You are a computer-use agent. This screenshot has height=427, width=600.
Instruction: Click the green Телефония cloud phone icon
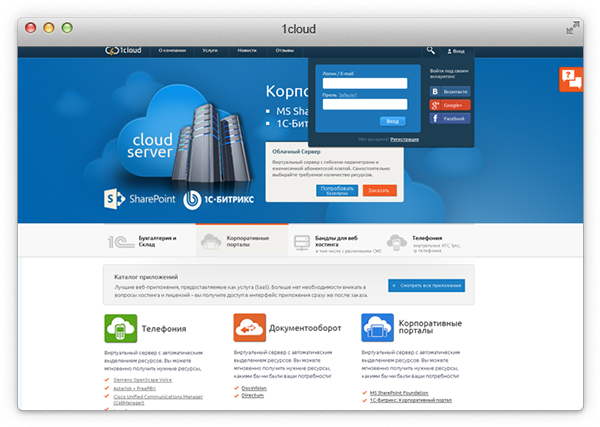click(121, 328)
